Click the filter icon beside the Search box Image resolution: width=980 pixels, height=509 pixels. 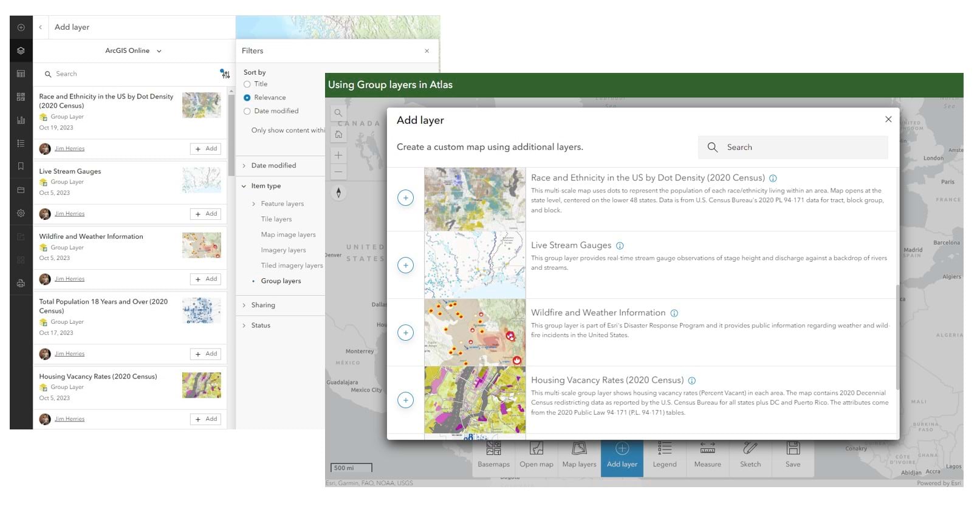click(225, 73)
